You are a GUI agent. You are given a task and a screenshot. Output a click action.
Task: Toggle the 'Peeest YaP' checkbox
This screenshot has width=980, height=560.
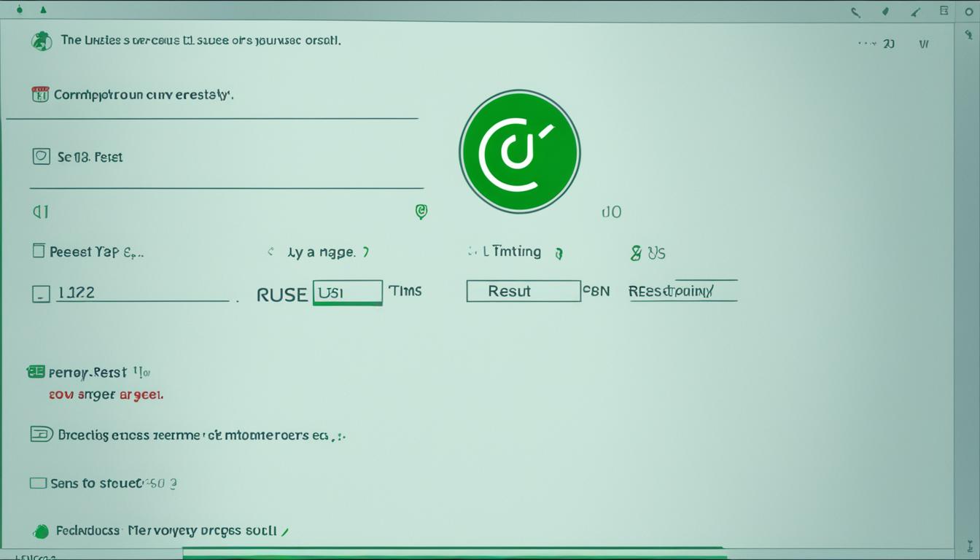click(x=39, y=251)
